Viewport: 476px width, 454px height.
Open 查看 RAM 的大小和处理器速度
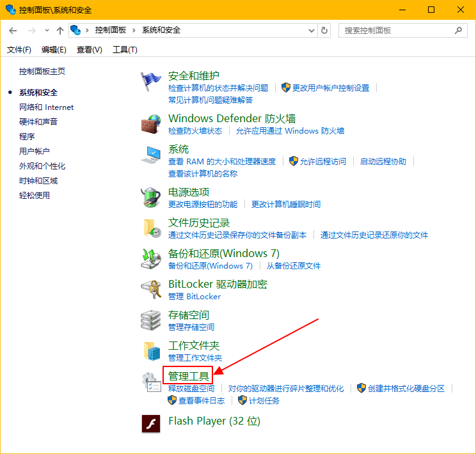pyautogui.click(x=222, y=161)
